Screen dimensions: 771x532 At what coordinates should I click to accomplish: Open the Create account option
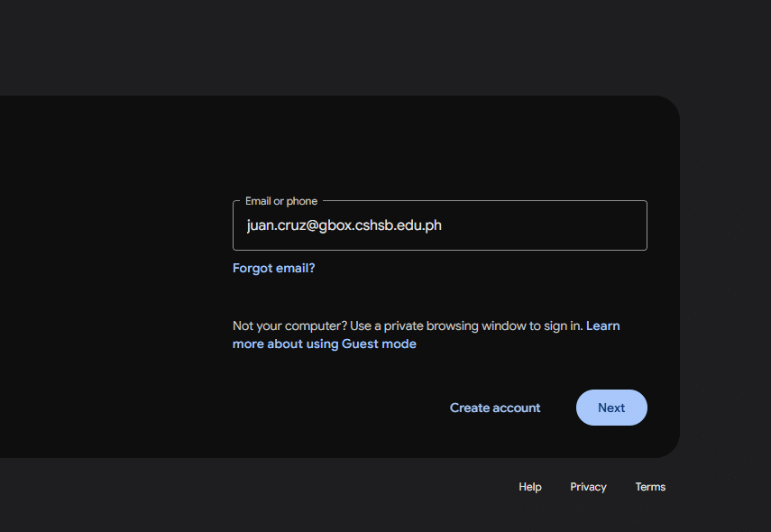495,408
